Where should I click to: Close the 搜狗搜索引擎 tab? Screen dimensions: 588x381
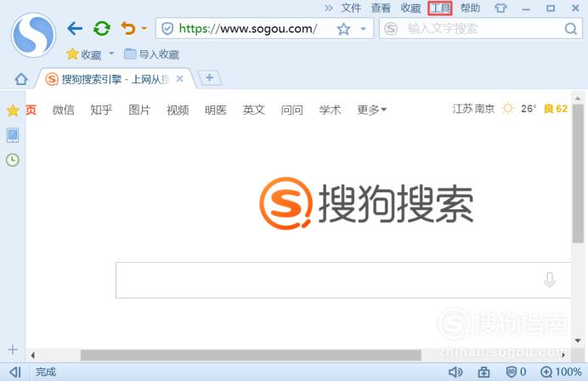click(179, 79)
